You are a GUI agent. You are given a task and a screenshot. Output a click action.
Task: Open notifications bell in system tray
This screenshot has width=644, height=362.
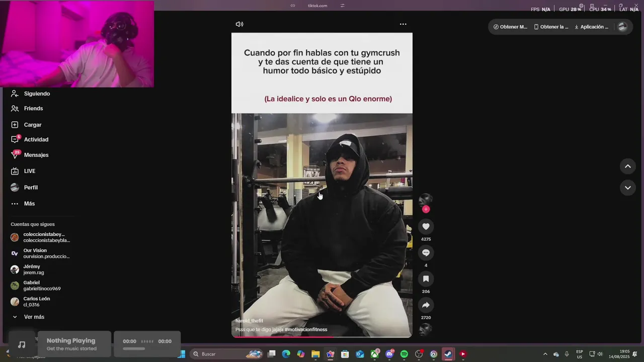(x=635, y=354)
